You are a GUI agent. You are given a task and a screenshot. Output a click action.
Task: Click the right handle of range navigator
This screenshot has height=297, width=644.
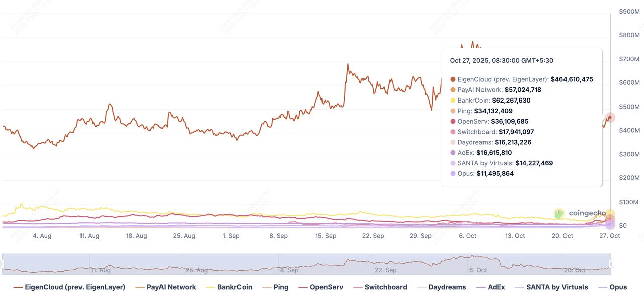611,264
